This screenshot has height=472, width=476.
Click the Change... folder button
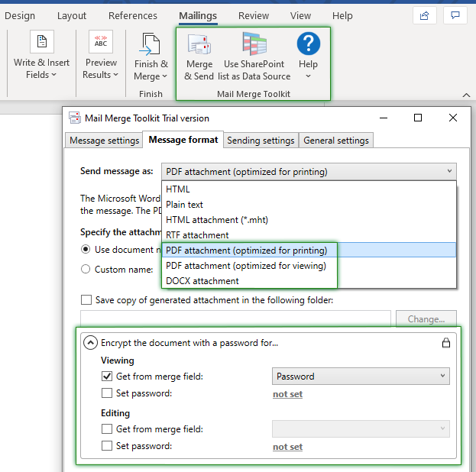pos(426,318)
